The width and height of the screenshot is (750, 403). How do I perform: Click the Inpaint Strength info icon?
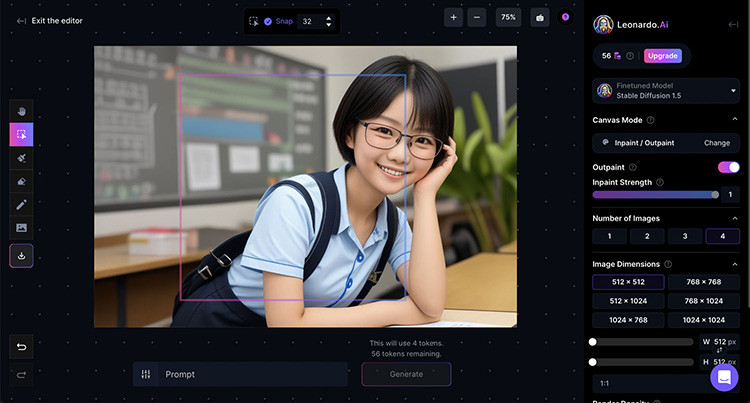click(x=660, y=182)
